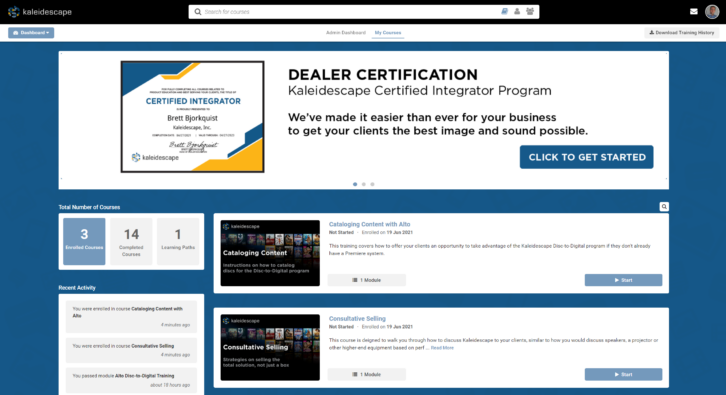Open the messages envelope icon
Screen dimensions: 726x395
pos(694,12)
